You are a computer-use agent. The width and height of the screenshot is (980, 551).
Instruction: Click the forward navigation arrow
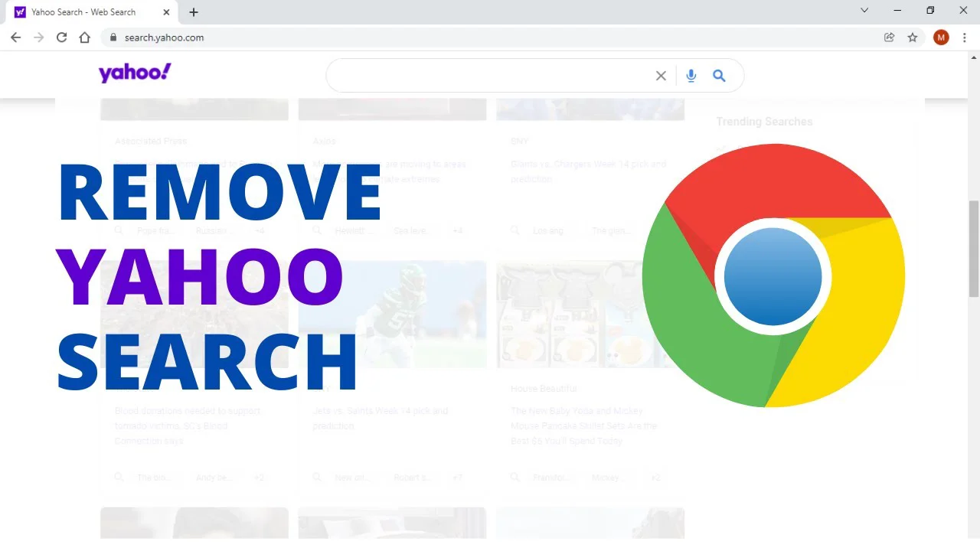(x=39, y=37)
